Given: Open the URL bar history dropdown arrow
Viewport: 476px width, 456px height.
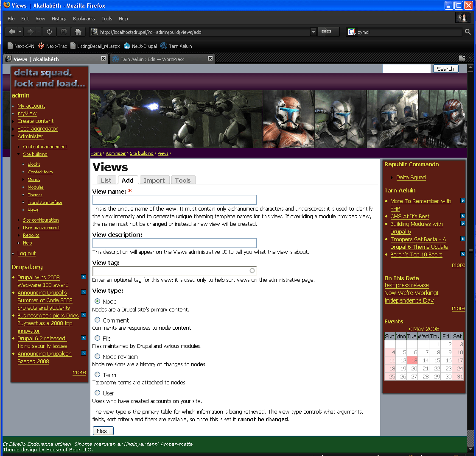Looking at the screenshot, I should [313, 31].
